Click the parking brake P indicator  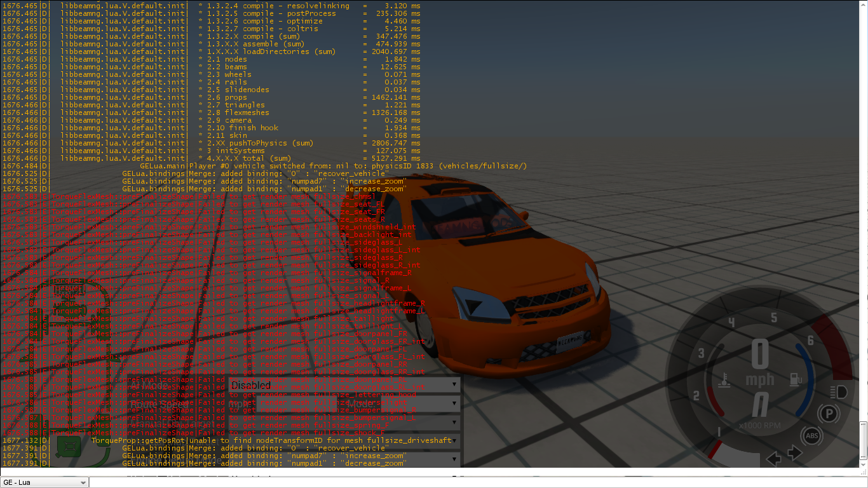(x=828, y=415)
